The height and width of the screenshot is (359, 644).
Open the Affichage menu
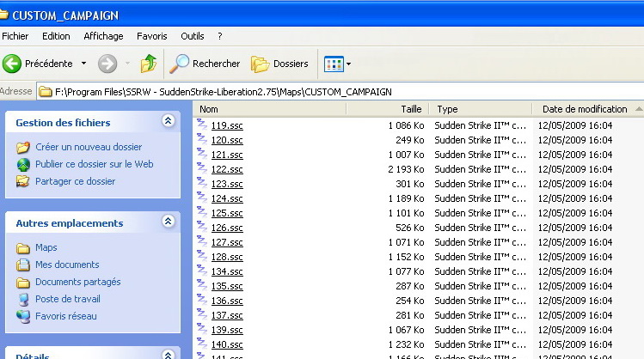point(103,36)
